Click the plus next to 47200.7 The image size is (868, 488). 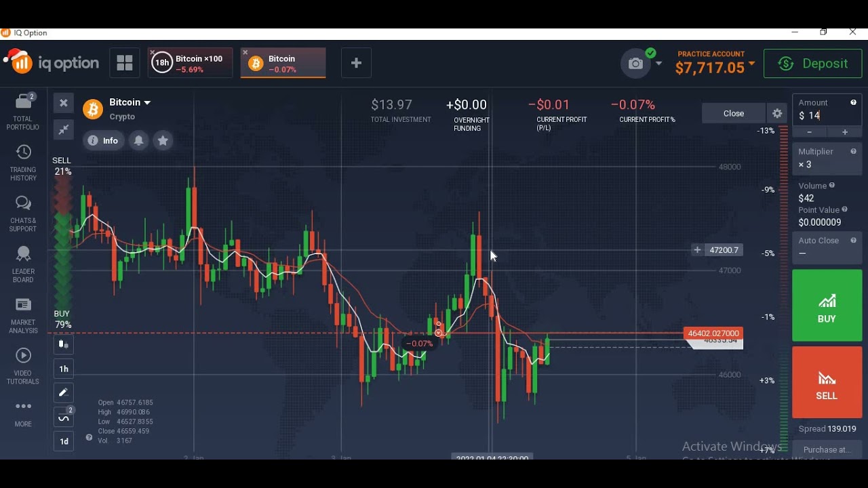click(697, 250)
